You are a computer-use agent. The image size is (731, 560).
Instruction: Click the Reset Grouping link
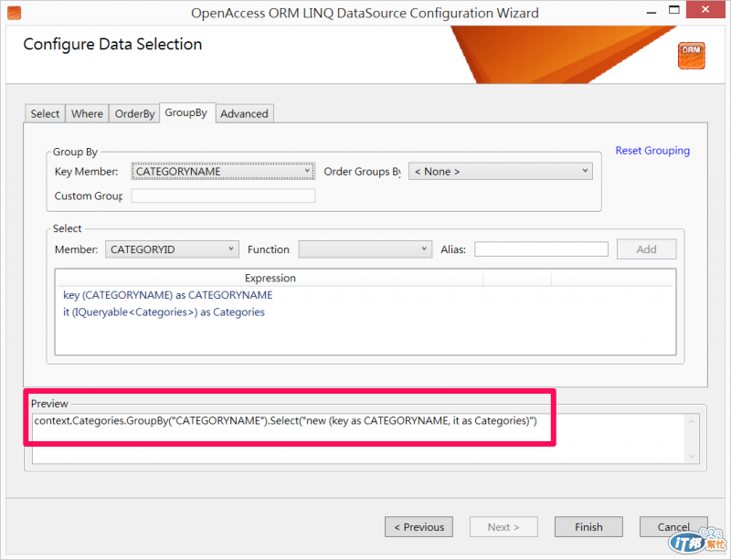coord(652,151)
